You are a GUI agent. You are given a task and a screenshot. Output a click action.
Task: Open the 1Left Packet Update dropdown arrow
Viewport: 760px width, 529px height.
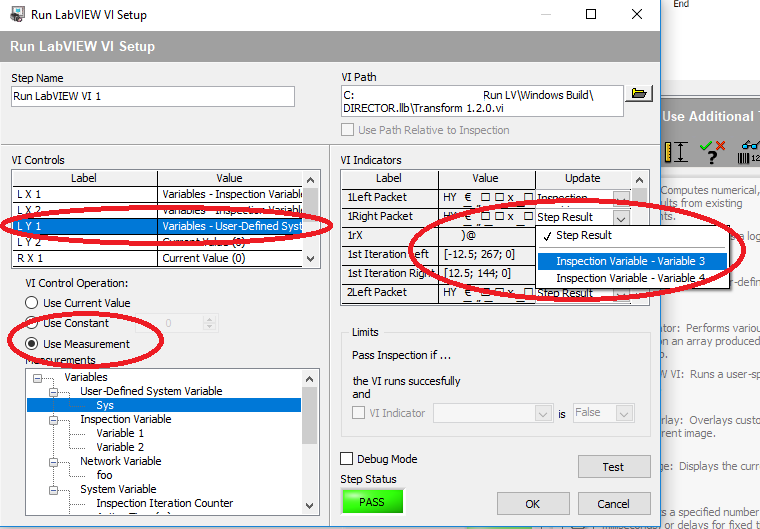point(621,198)
